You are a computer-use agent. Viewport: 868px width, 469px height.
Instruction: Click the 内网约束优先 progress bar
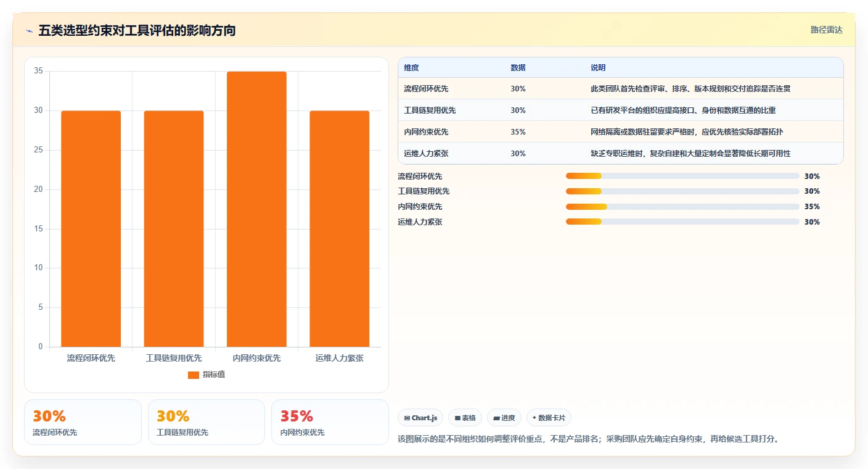682,207
